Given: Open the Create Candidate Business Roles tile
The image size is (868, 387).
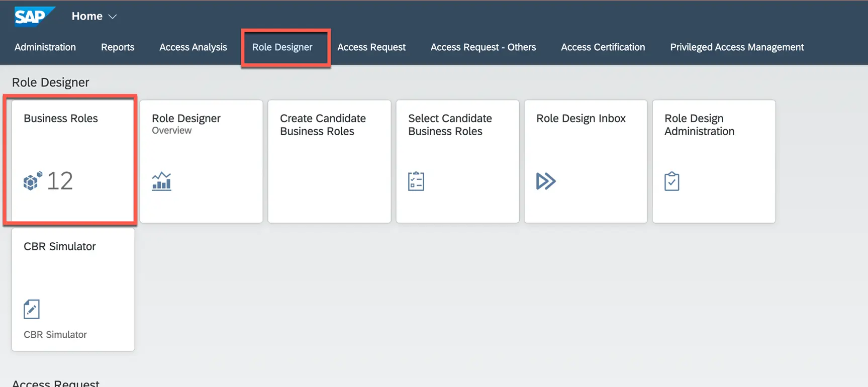Looking at the screenshot, I should pos(329,161).
